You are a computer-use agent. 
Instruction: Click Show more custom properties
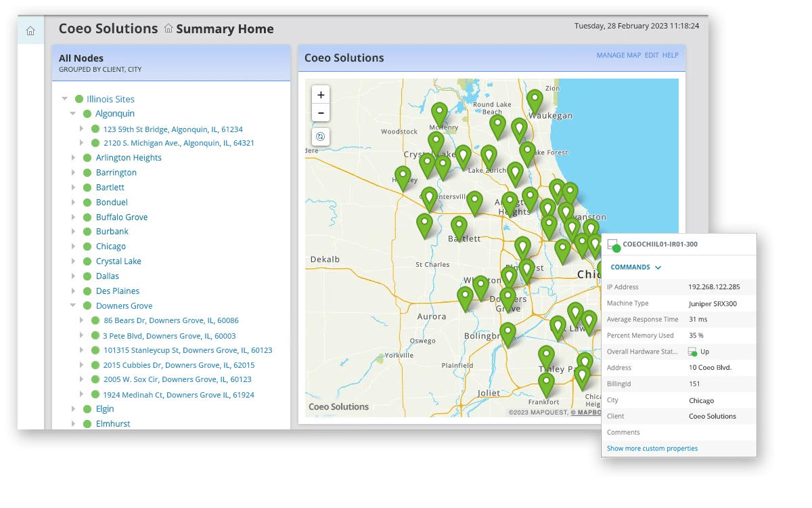(x=652, y=448)
